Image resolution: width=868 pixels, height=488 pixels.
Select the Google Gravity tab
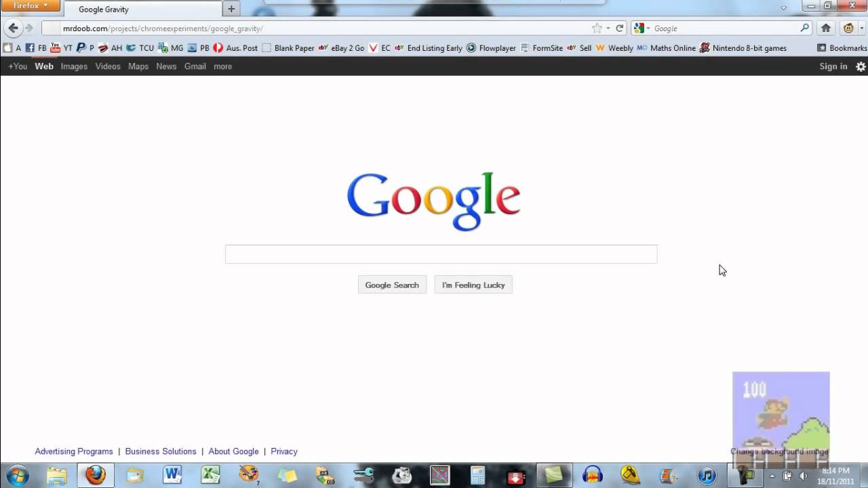pos(144,9)
